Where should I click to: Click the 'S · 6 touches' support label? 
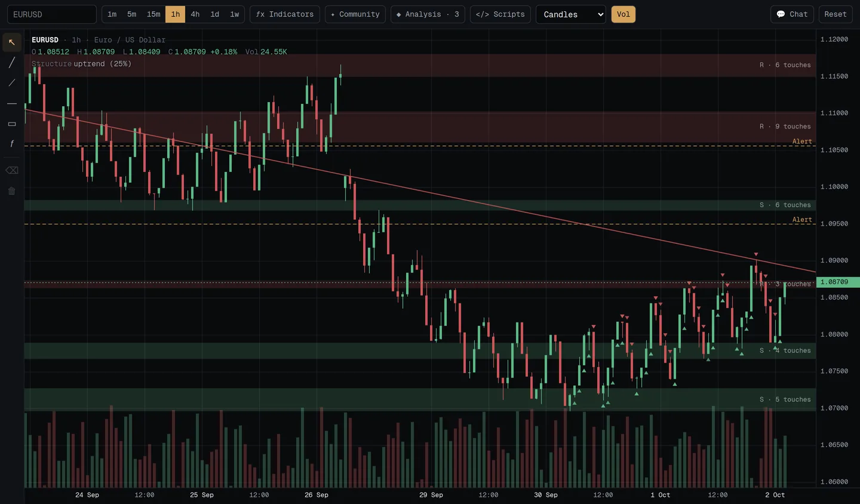coord(785,205)
